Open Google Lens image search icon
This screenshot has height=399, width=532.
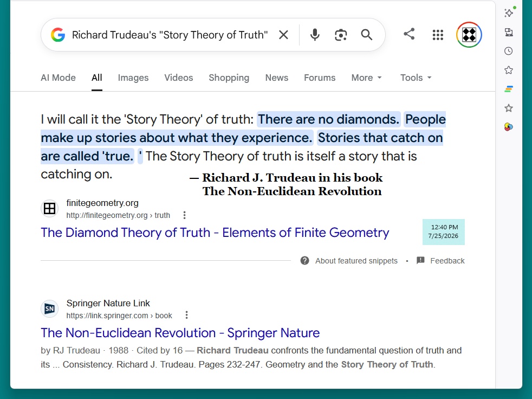341,35
